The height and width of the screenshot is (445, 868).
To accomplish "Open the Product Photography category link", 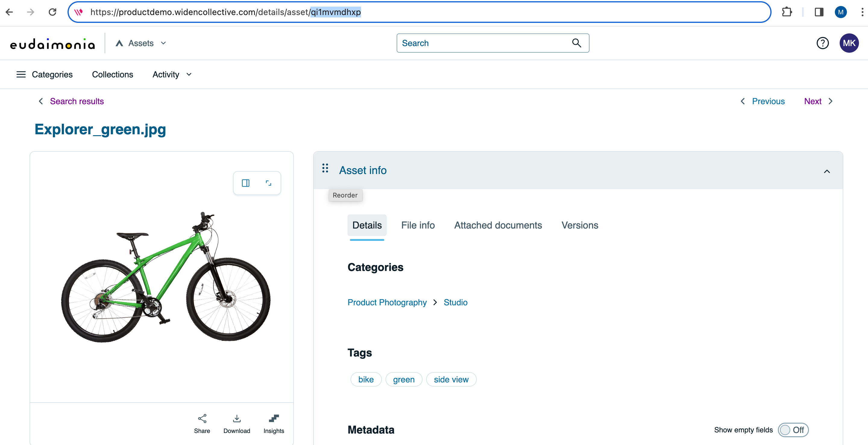I will pyautogui.click(x=387, y=302).
